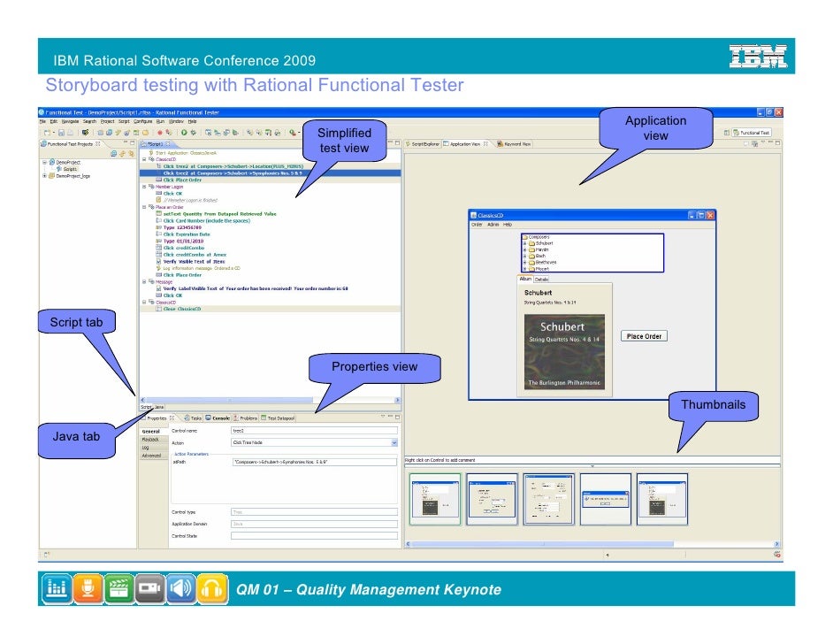Screen dimensions: 833x644
Task: Open the Action dropdown in Properties
Action: 394,442
